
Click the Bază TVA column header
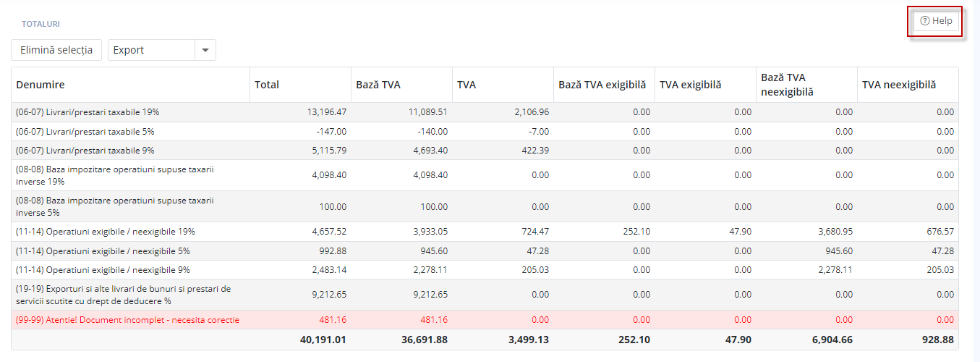click(x=378, y=85)
